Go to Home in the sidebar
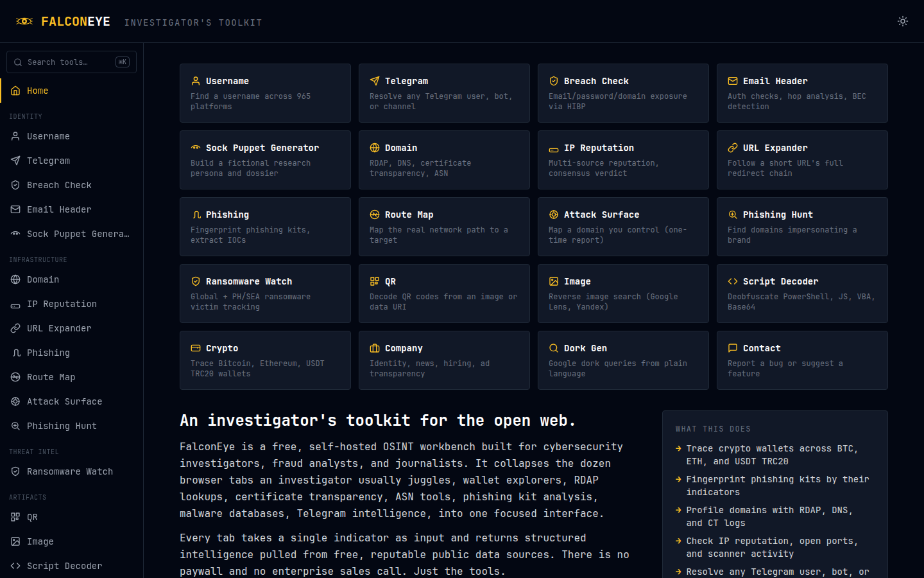 [x=72, y=91]
